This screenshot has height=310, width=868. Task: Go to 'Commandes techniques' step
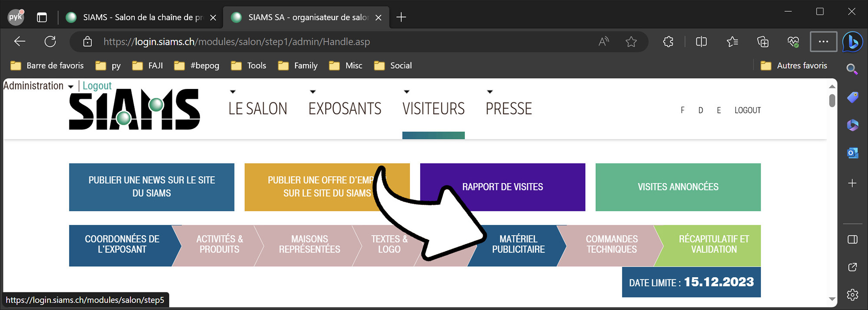[x=612, y=245]
